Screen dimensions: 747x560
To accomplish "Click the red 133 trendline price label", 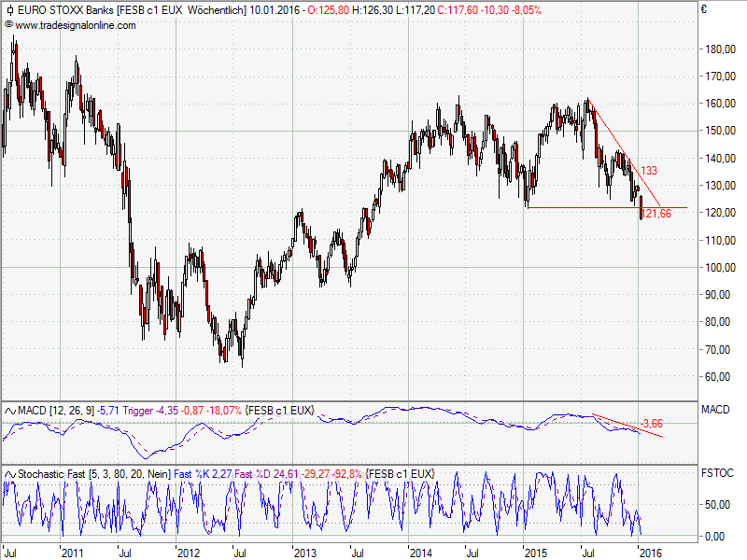I will 649,171.
